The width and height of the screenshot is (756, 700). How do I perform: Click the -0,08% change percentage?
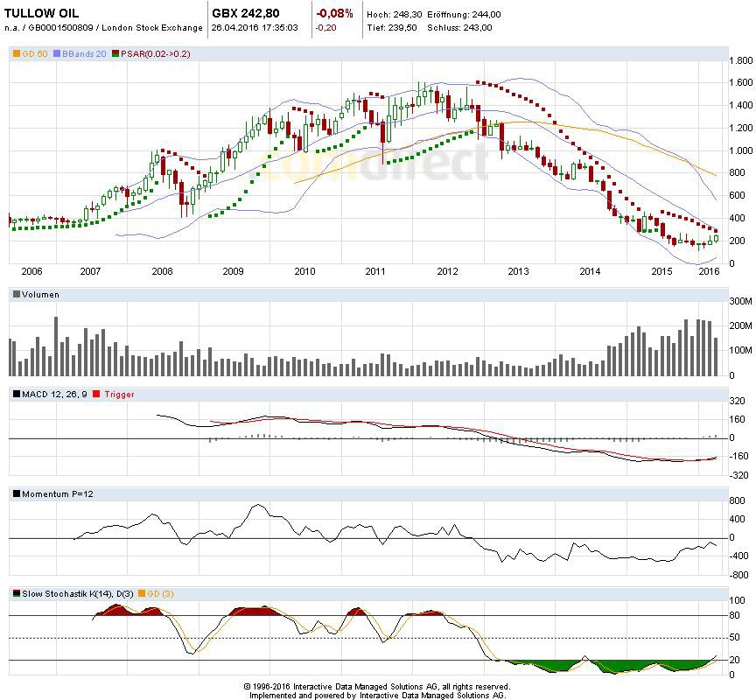pos(334,13)
